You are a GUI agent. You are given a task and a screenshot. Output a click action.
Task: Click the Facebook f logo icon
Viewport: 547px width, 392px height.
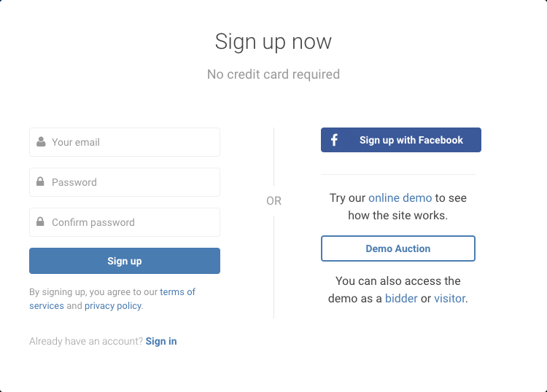tap(334, 140)
